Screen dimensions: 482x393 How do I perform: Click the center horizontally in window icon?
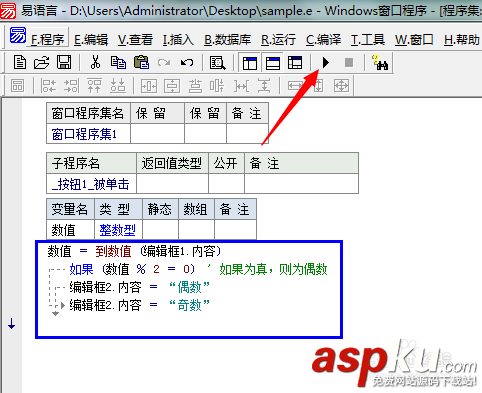tap(149, 86)
